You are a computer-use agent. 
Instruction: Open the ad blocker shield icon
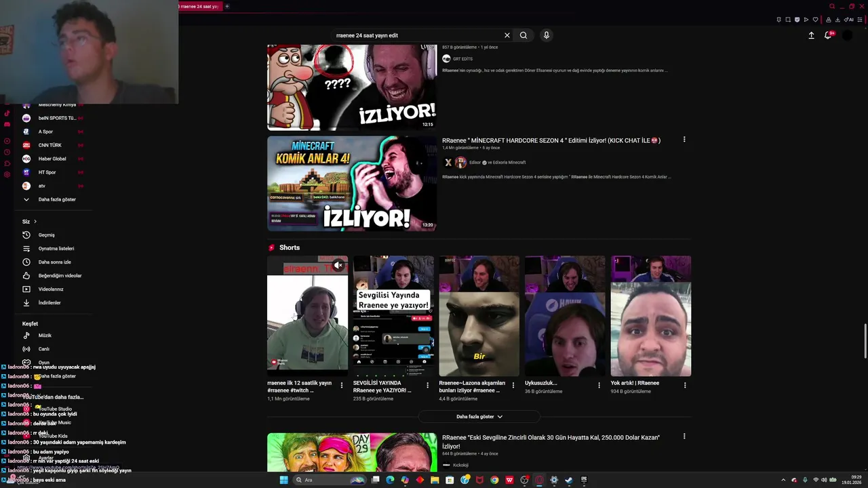pyautogui.click(x=797, y=20)
